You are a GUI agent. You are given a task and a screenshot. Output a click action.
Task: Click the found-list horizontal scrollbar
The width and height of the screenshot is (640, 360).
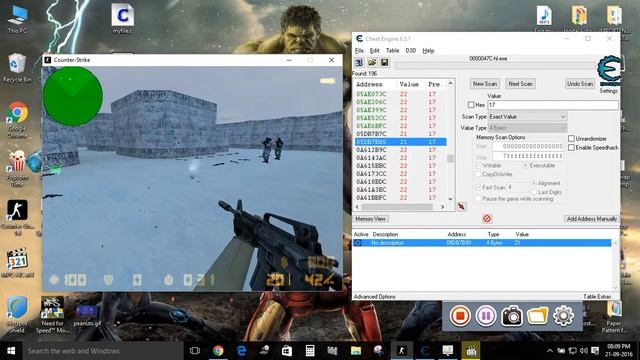click(400, 207)
